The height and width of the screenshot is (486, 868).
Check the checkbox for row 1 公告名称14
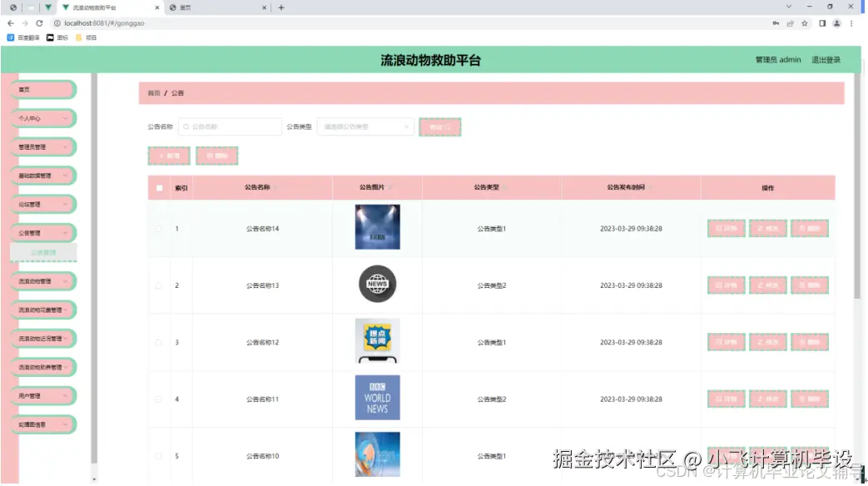(x=159, y=229)
